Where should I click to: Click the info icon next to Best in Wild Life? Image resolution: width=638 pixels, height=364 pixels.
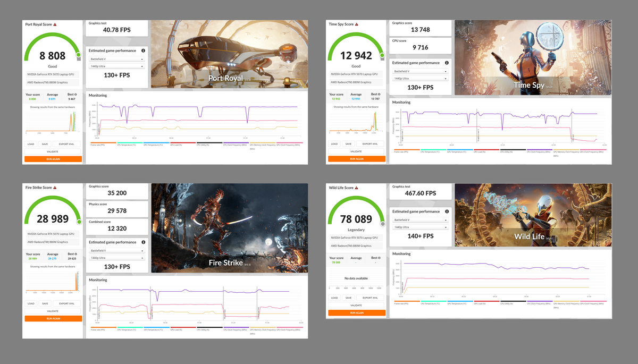380,258
